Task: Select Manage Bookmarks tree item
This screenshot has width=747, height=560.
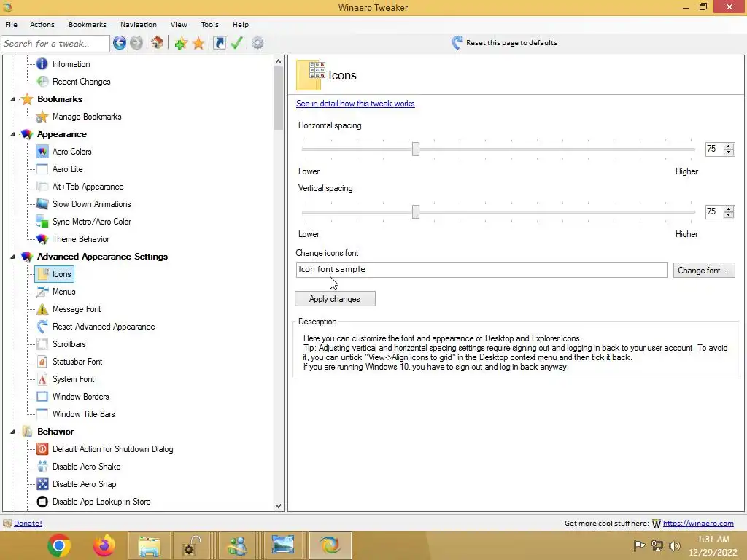Action: pyautogui.click(x=87, y=117)
